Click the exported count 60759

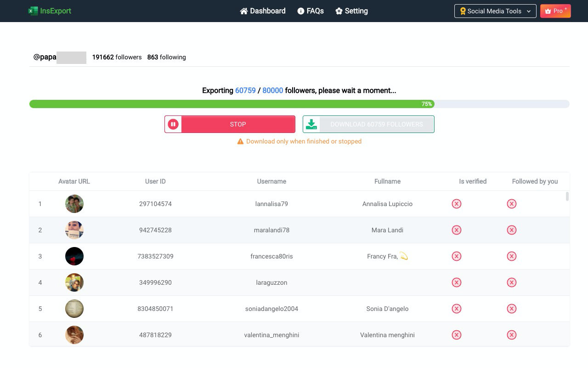pos(245,91)
